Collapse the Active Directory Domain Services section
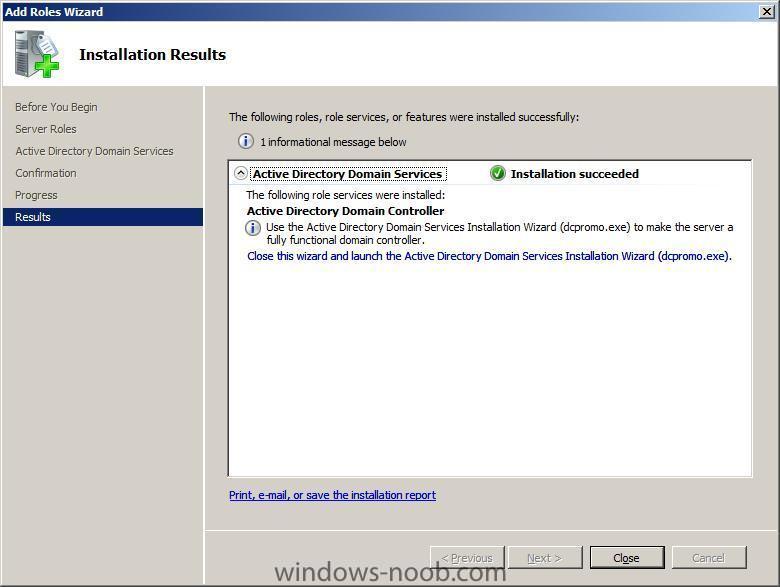The image size is (780, 587). [x=241, y=173]
